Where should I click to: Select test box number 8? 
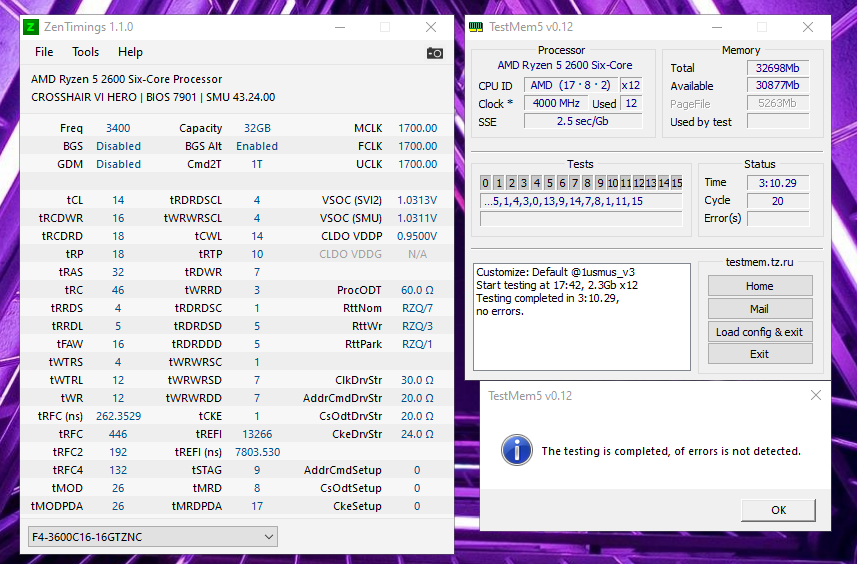[588, 183]
